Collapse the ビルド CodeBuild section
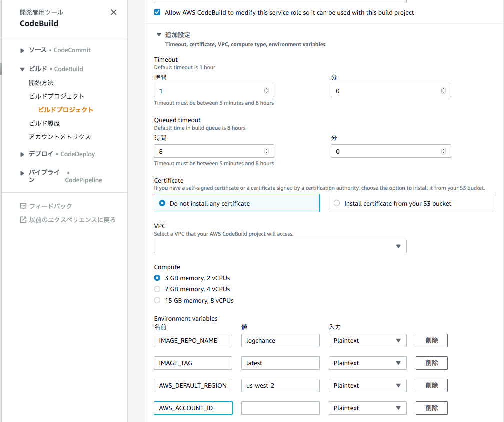Viewport: 504px width, 422px height. (22, 69)
